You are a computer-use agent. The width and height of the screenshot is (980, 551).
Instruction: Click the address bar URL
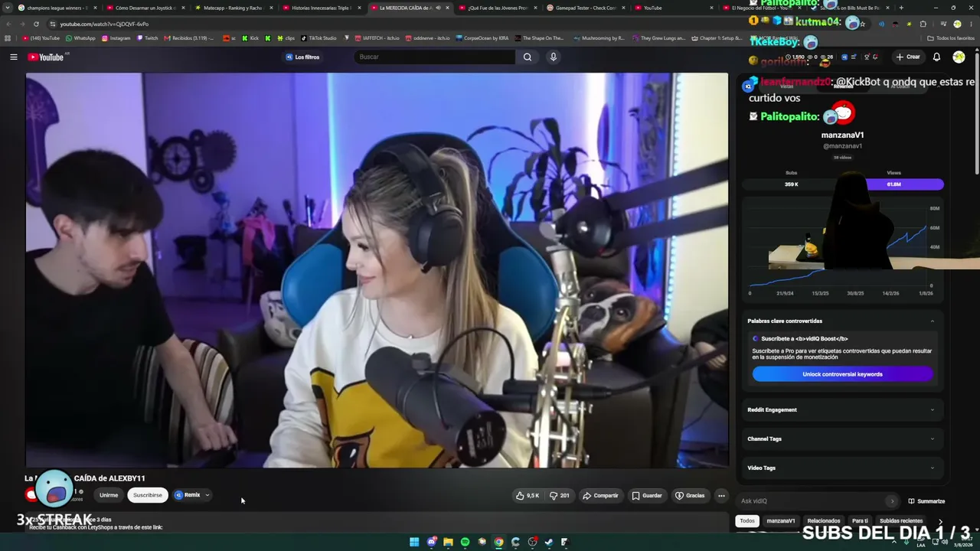[x=104, y=24]
